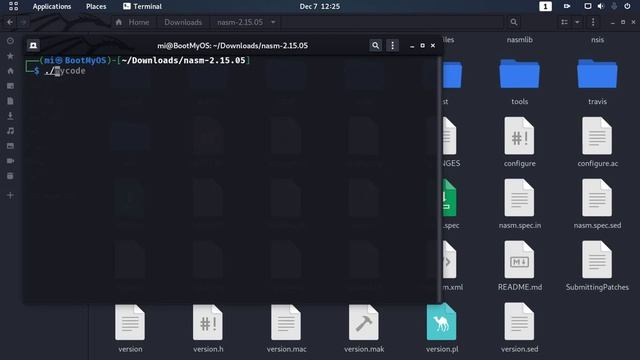
Task: Select the configure script file
Action: tap(519, 142)
